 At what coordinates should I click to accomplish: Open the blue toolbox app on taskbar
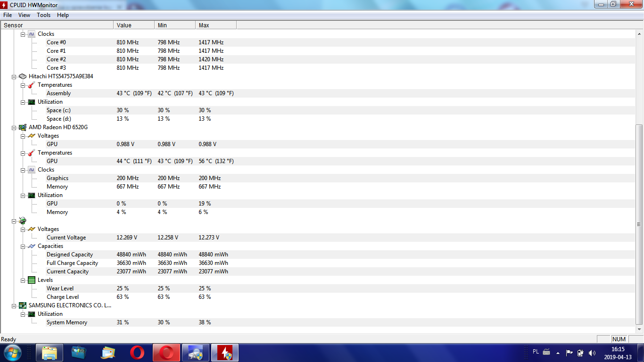click(x=79, y=353)
